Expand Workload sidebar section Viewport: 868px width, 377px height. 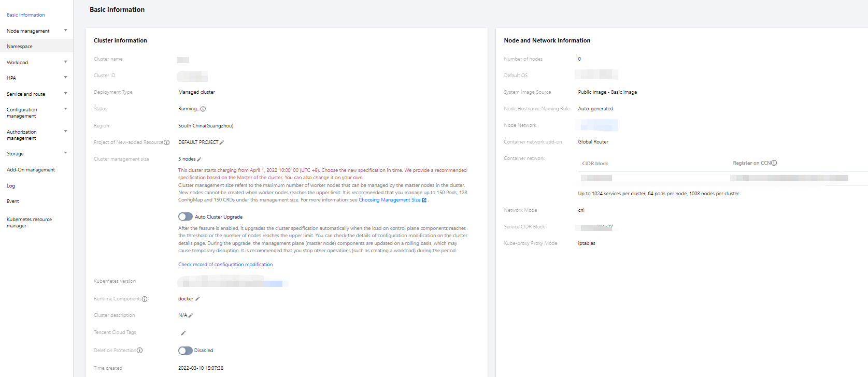point(65,62)
